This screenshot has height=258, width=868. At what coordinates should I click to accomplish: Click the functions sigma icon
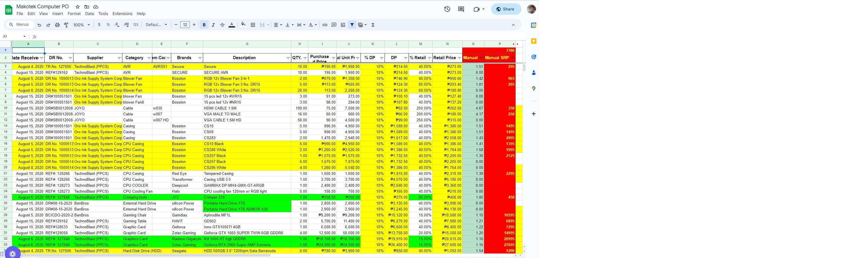[373, 25]
